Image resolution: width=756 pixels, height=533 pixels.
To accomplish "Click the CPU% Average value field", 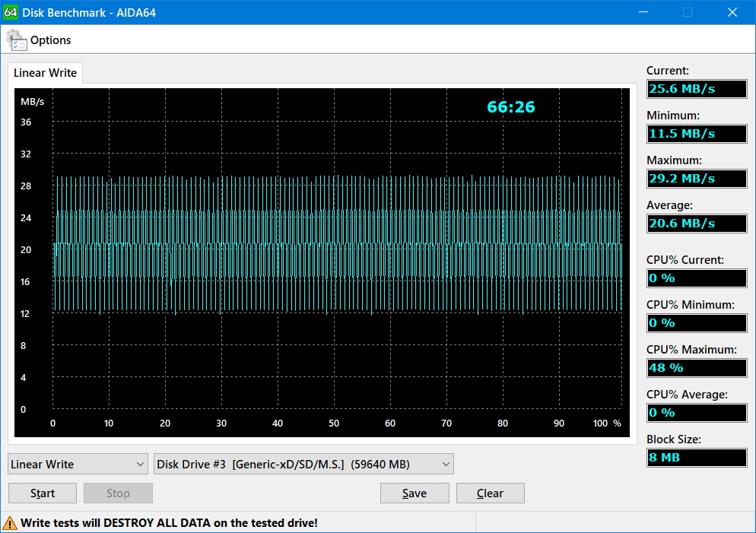I will click(697, 413).
